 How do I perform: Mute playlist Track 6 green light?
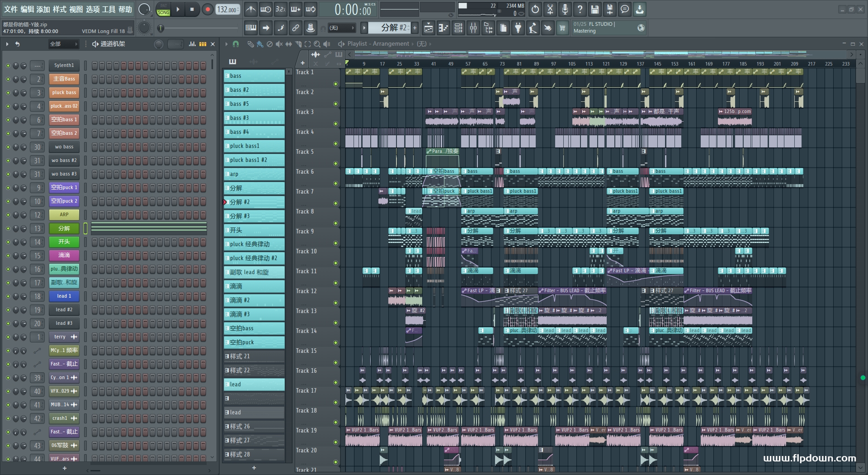[335, 184]
